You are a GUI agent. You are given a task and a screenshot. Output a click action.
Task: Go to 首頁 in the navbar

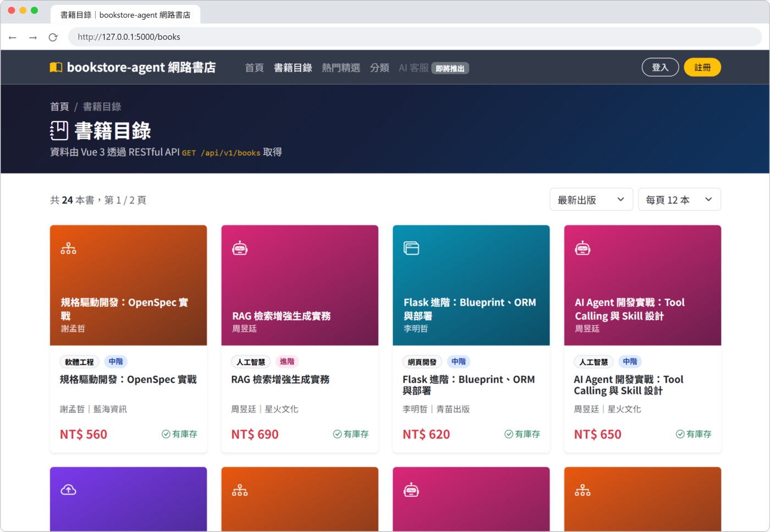point(254,68)
